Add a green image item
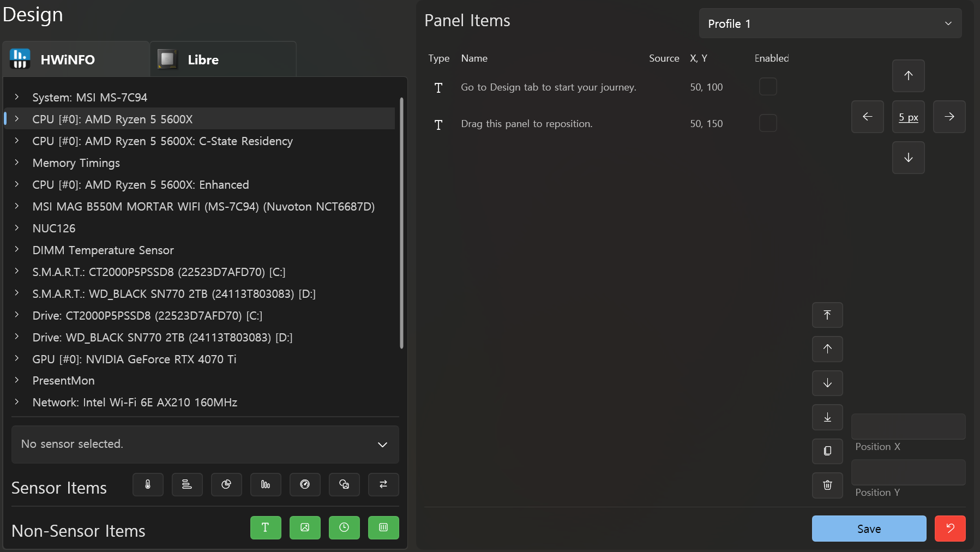The width and height of the screenshot is (980, 552). 305,527
